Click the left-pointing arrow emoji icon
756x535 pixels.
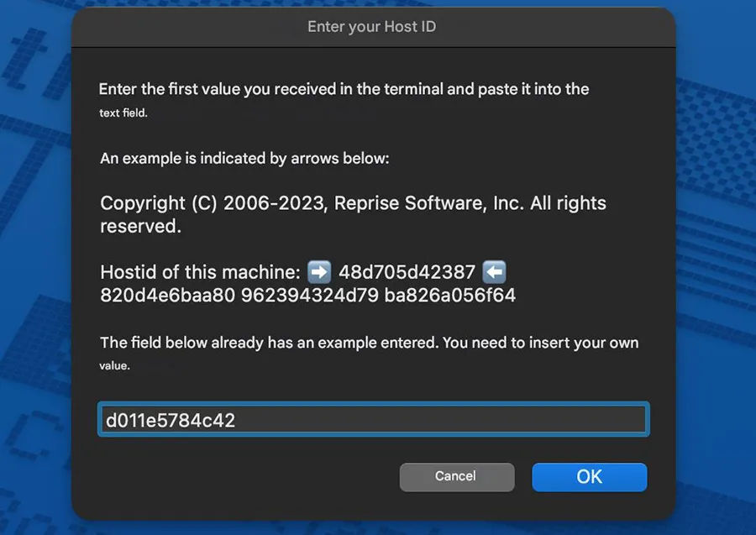(x=494, y=272)
